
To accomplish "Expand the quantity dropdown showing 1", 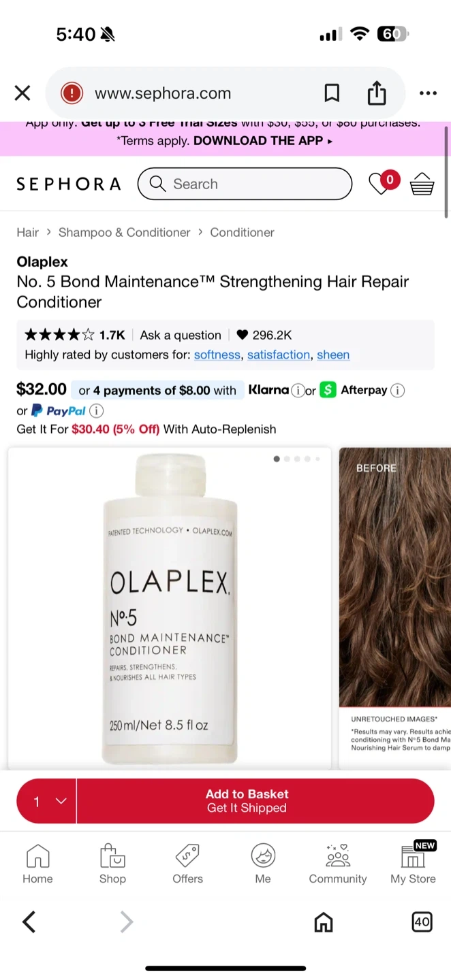I will tap(46, 801).
